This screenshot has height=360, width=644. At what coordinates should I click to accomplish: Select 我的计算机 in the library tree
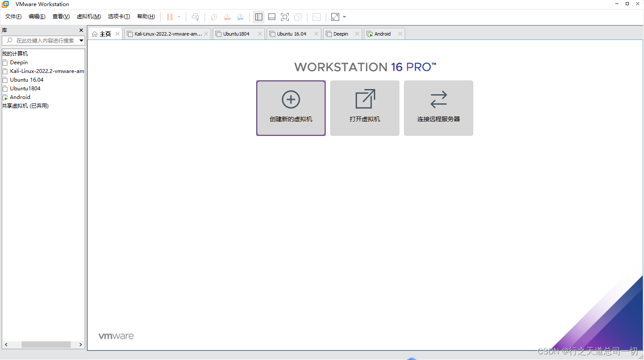15,54
